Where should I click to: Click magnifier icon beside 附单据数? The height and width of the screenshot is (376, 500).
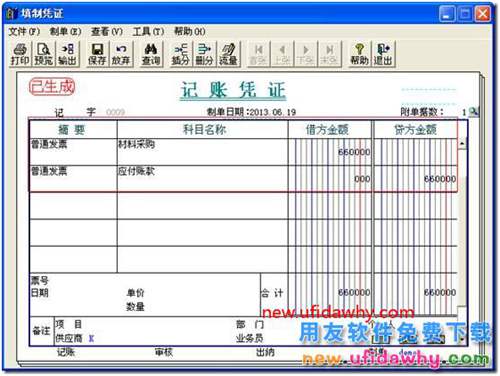pyautogui.click(x=473, y=112)
